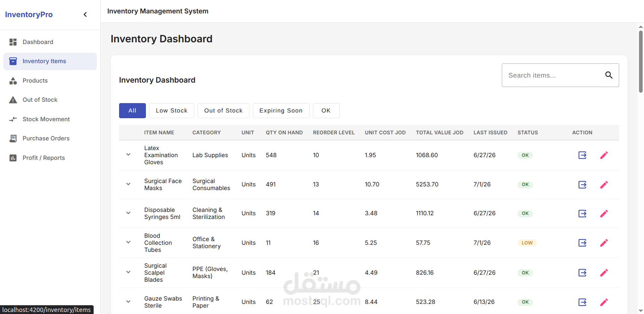Expand the Surgical Face Masks row
The height and width of the screenshot is (314, 644).
click(128, 184)
